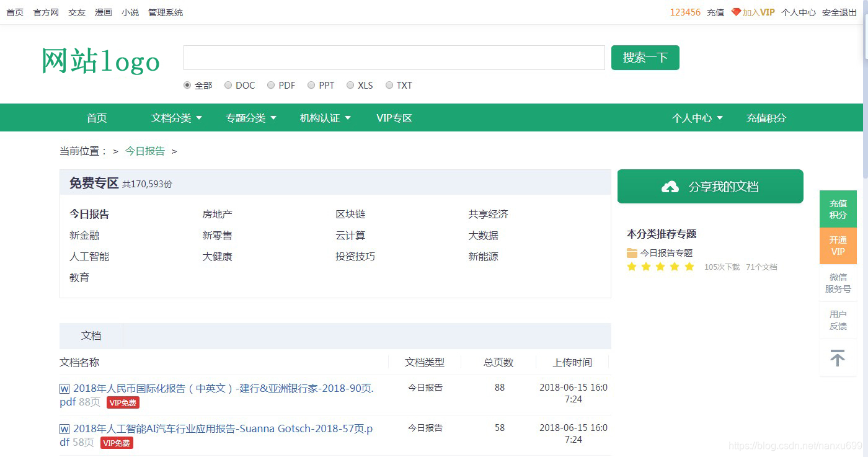Image resolution: width=868 pixels, height=457 pixels.
Task: Select the 云计算 category
Action: pos(350,235)
